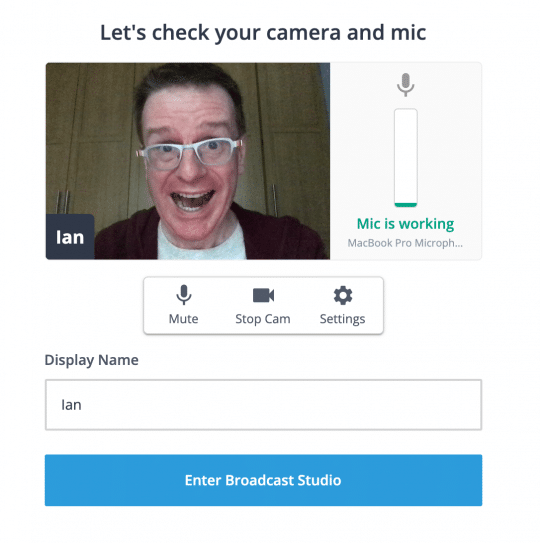This screenshot has height=543, width=540.
Task: Click the vertical mic level meter bar
Action: point(406,158)
